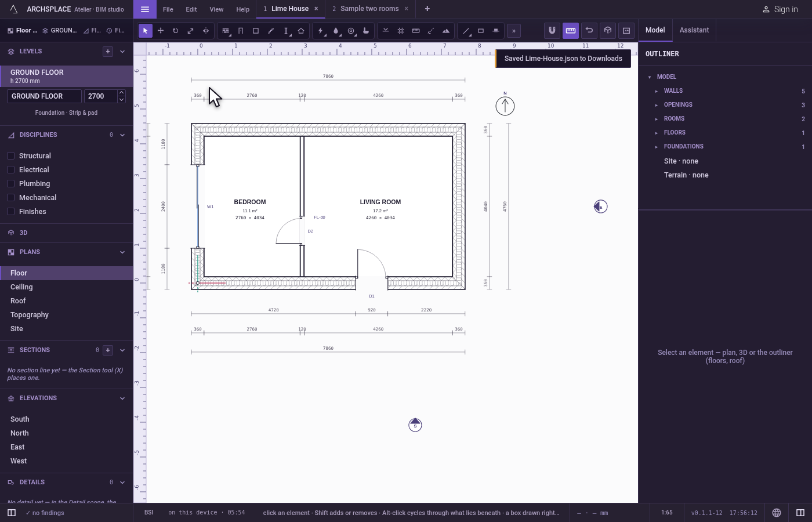The image size is (812, 522).
Task: Click the level height 2700 field
Action: coord(100,96)
